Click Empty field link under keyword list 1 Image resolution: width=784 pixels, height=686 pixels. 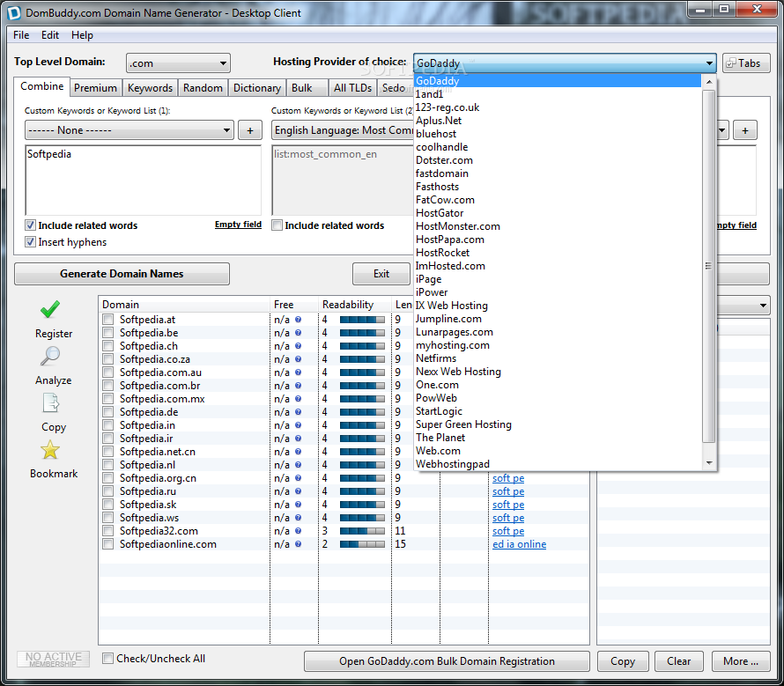point(238,225)
